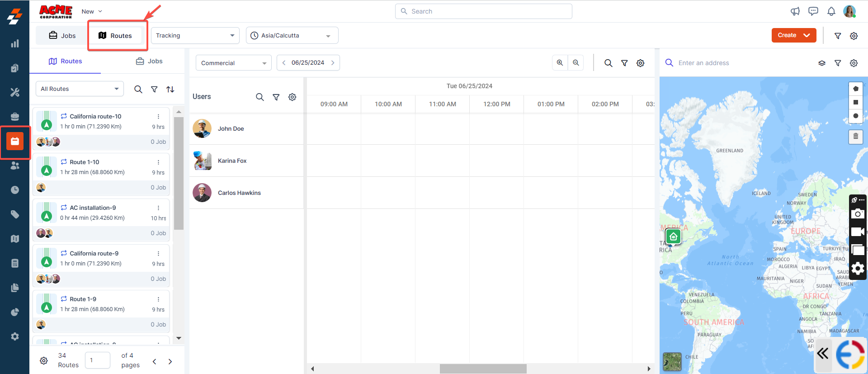Toggle satellite map view thumbnail
Screen dimensions: 868x374
point(672,361)
